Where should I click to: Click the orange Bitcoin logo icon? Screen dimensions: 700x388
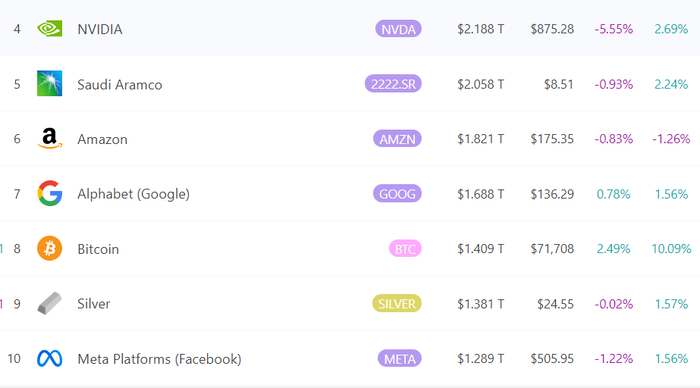[x=50, y=248]
